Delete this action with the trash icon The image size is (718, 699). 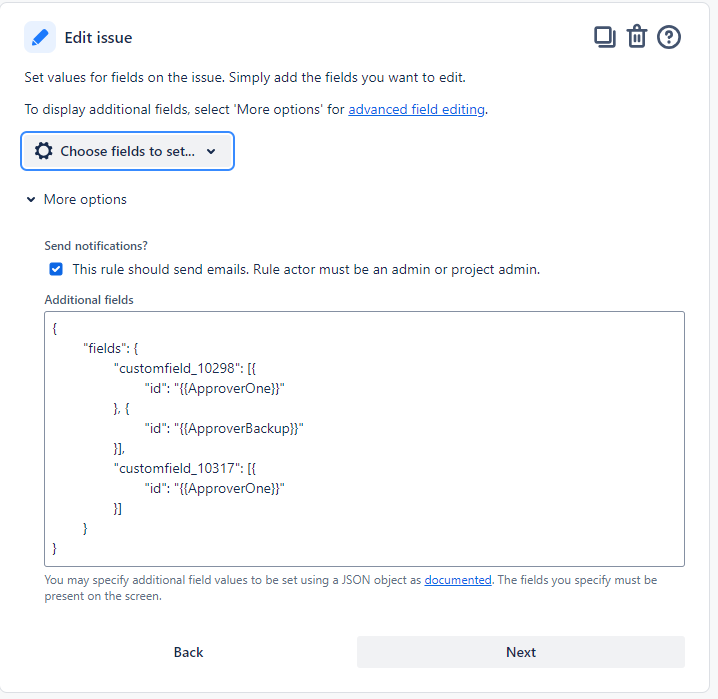636,37
